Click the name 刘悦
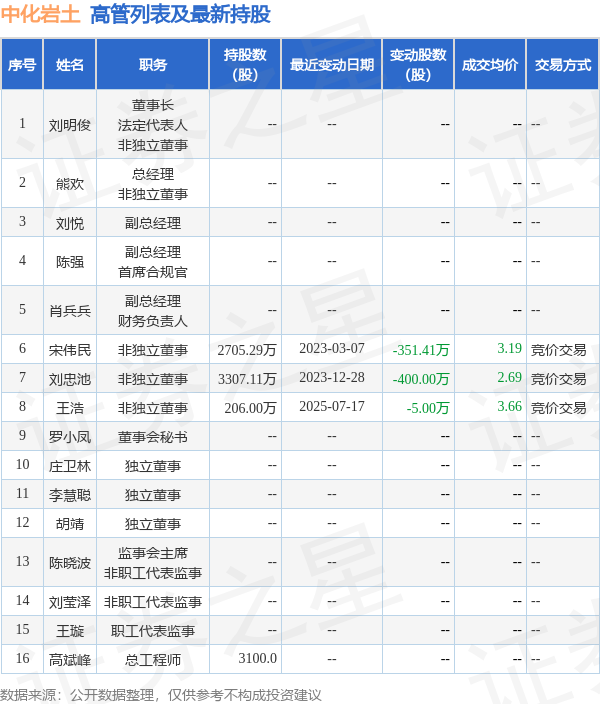Viewport: 600px width, 704px height. pos(70,223)
